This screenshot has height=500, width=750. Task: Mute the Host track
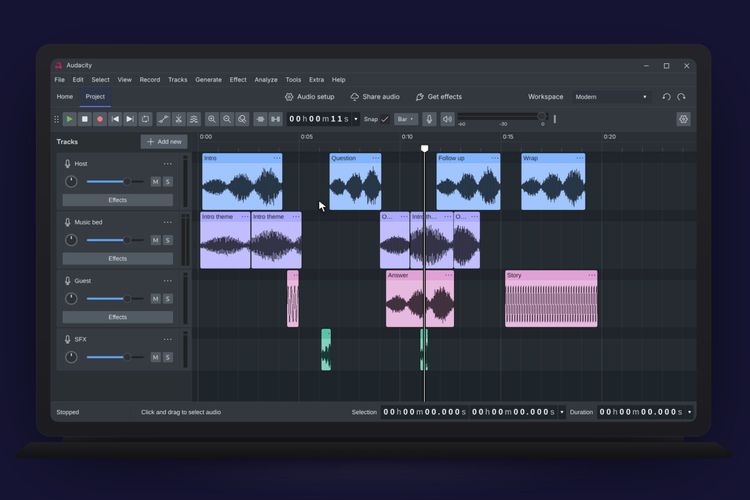[x=155, y=182]
